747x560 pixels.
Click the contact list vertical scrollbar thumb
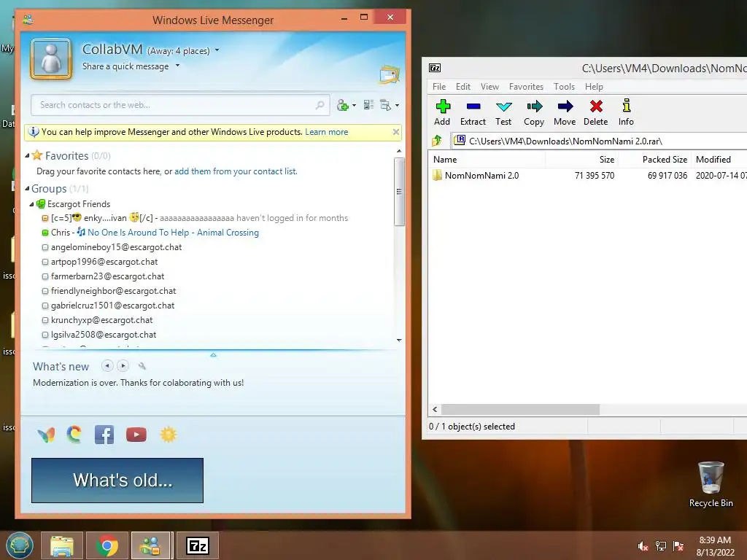399,192
